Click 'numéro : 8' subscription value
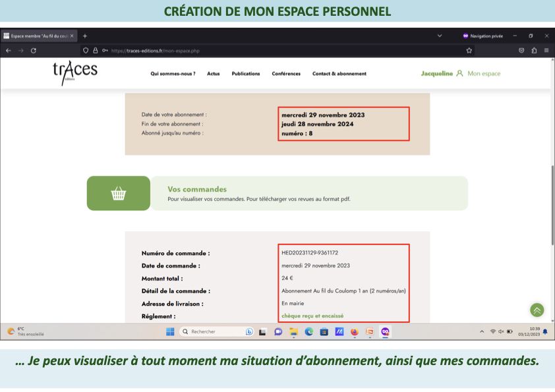 click(x=297, y=133)
